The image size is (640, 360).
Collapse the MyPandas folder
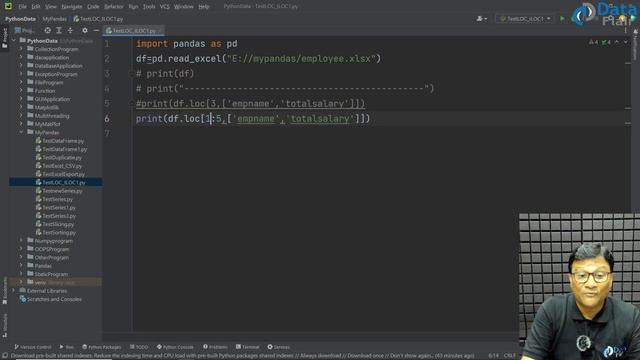[21, 132]
